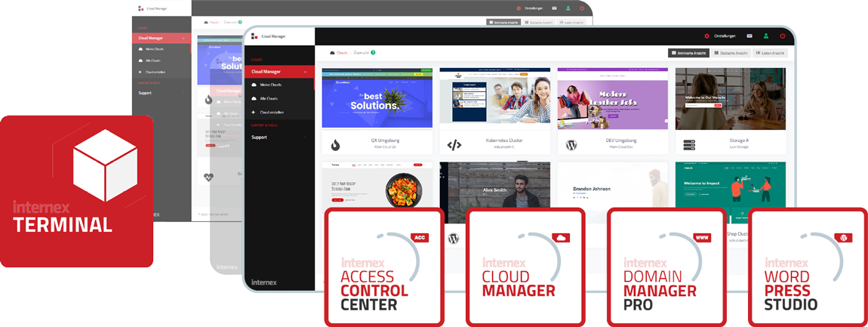Image resolution: width=868 pixels, height=327 pixels.
Task: Click Cloud Manager logo icon, front window header
Action: [254, 36]
